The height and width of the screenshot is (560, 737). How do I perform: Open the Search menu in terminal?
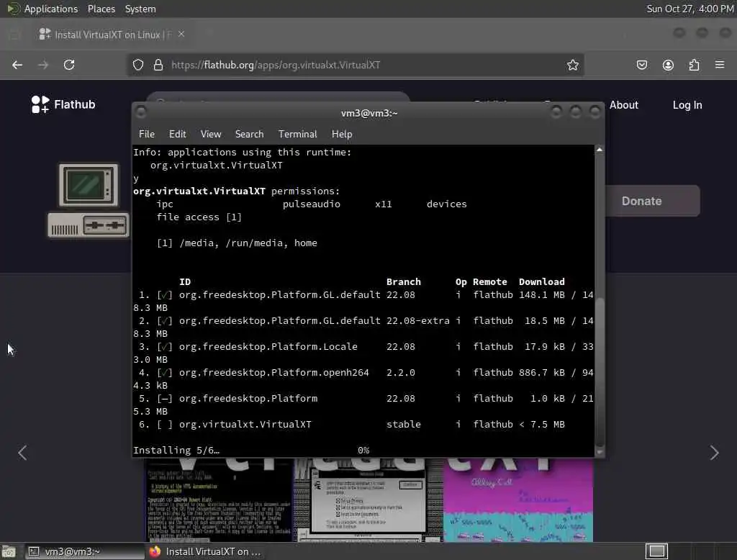point(249,134)
